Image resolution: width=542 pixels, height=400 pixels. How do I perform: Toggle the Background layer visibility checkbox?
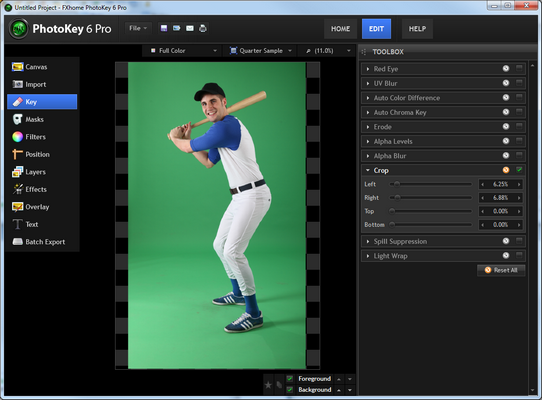(290, 390)
